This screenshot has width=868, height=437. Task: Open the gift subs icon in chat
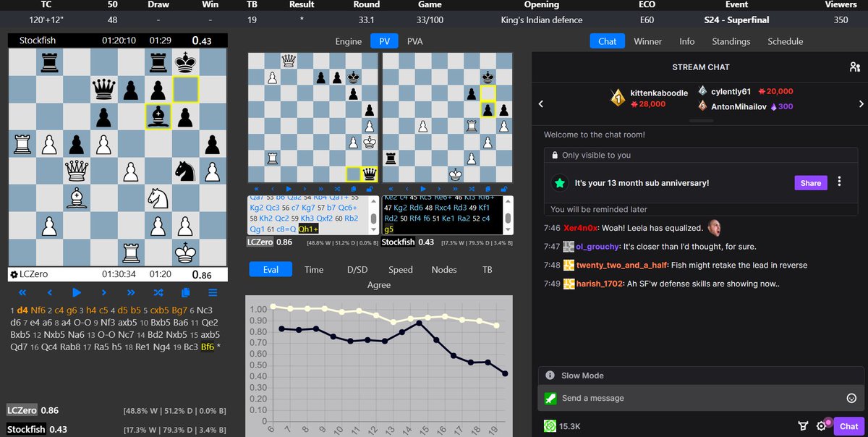pos(803,426)
